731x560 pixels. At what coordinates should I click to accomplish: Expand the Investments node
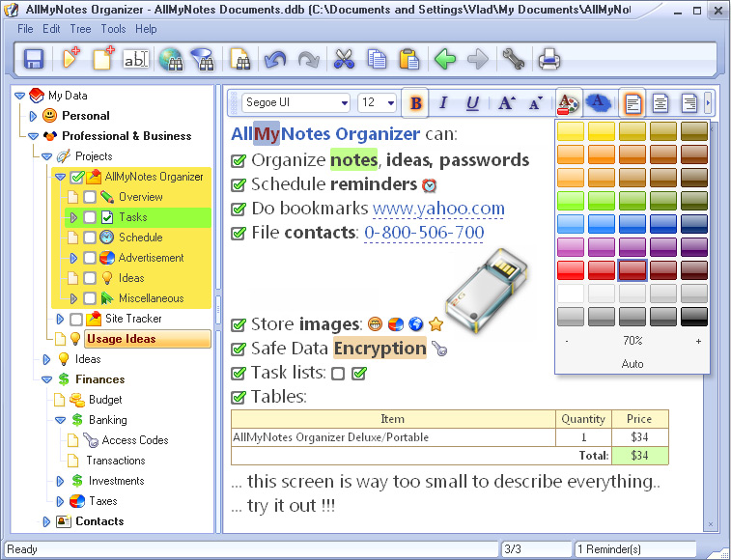[60, 481]
